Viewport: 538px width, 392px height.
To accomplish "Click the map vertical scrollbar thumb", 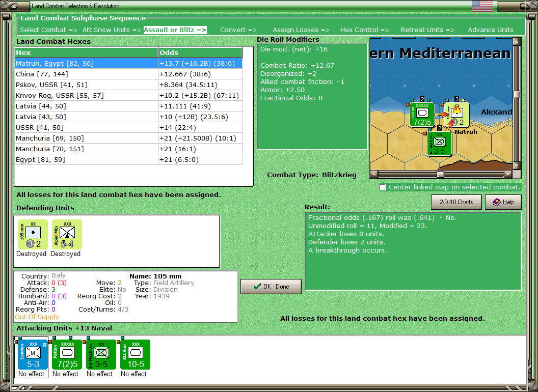I will [517, 94].
